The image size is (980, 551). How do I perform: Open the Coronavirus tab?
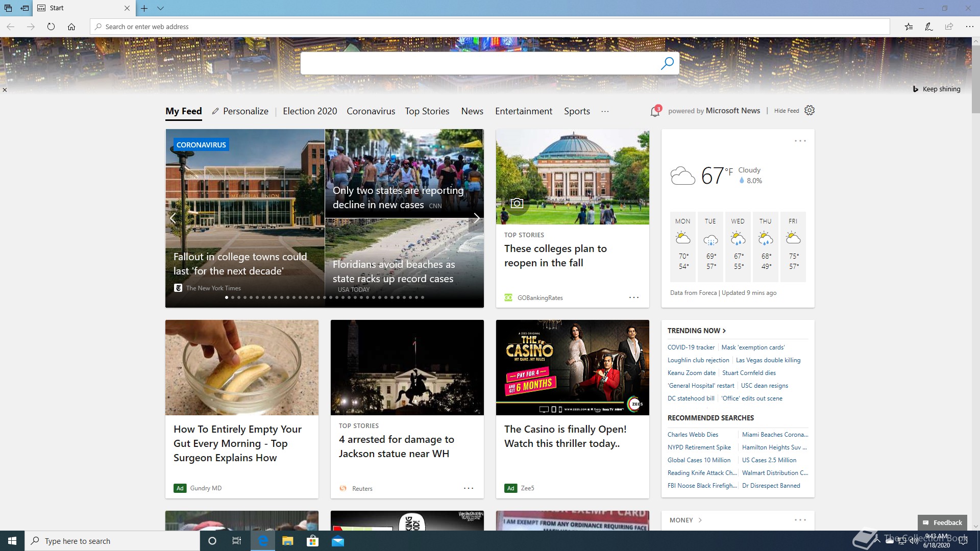click(371, 111)
